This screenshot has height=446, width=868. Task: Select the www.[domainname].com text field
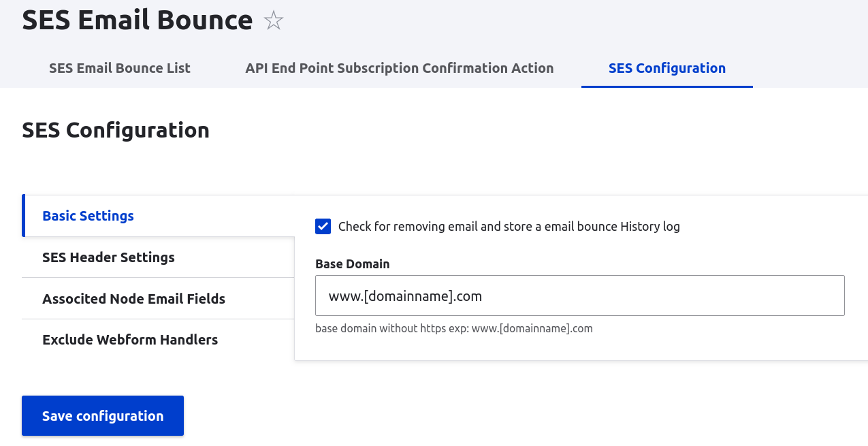(x=579, y=296)
